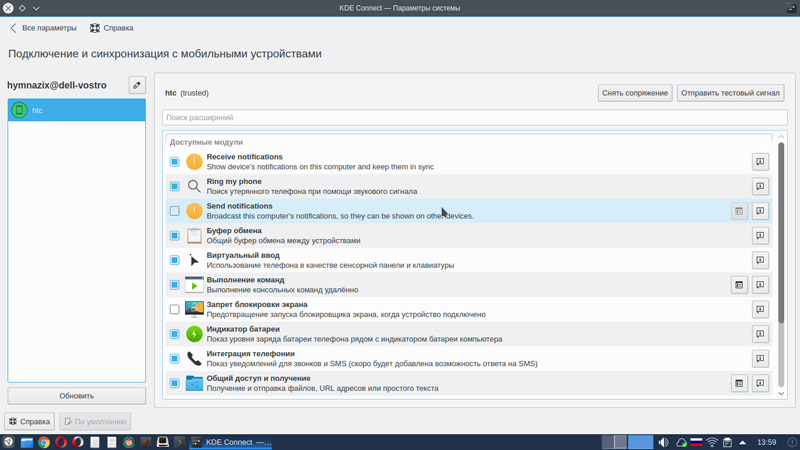Image resolution: width=800 pixels, height=450 pixels.
Task: Open About info for Буфер обмена
Action: click(x=760, y=235)
